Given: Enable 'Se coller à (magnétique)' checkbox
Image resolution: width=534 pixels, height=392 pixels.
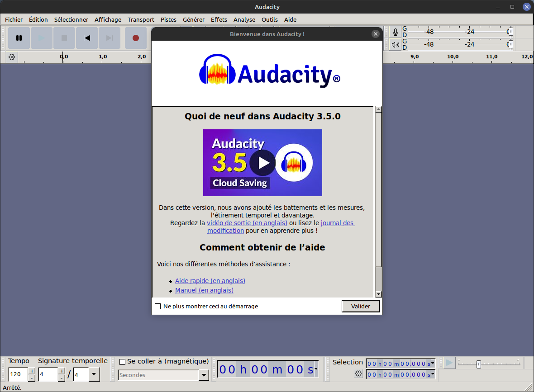Looking at the screenshot, I should click(x=123, y=362).
